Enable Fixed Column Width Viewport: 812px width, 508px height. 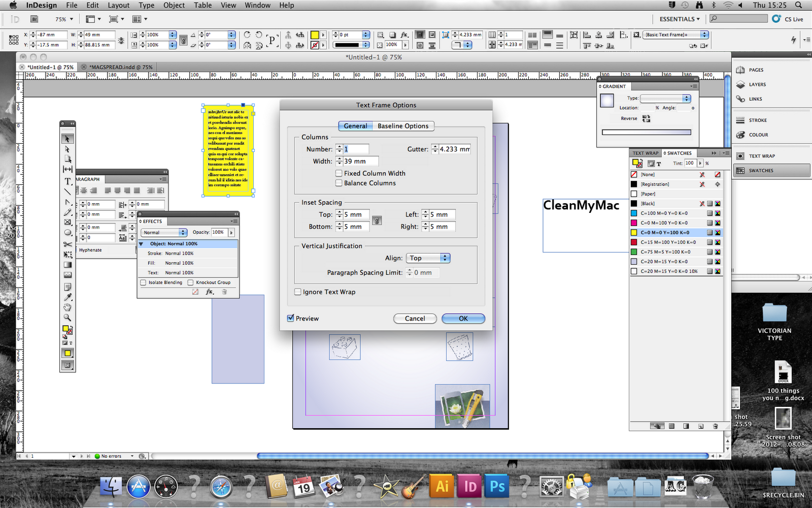339,173
